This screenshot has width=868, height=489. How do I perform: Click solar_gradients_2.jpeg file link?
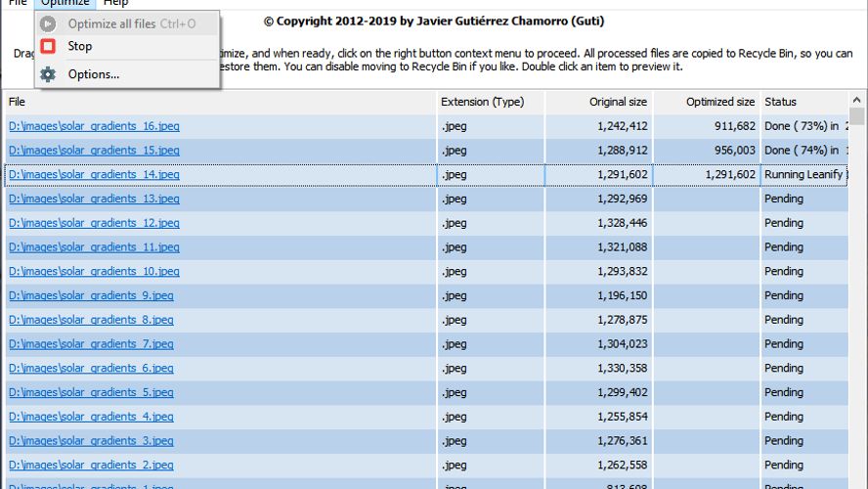91,465
